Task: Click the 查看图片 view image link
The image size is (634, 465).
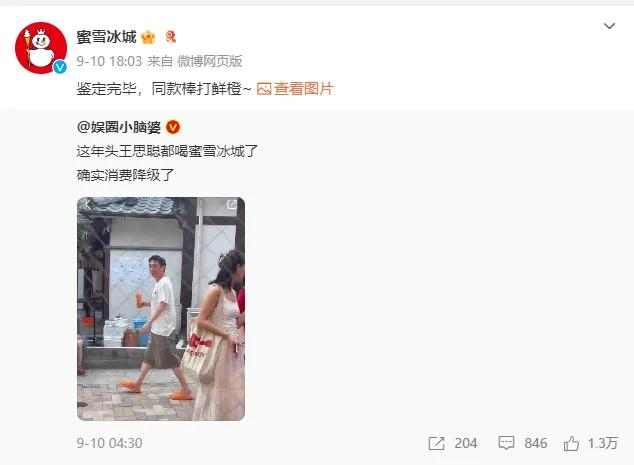Action: pos(303,89)
